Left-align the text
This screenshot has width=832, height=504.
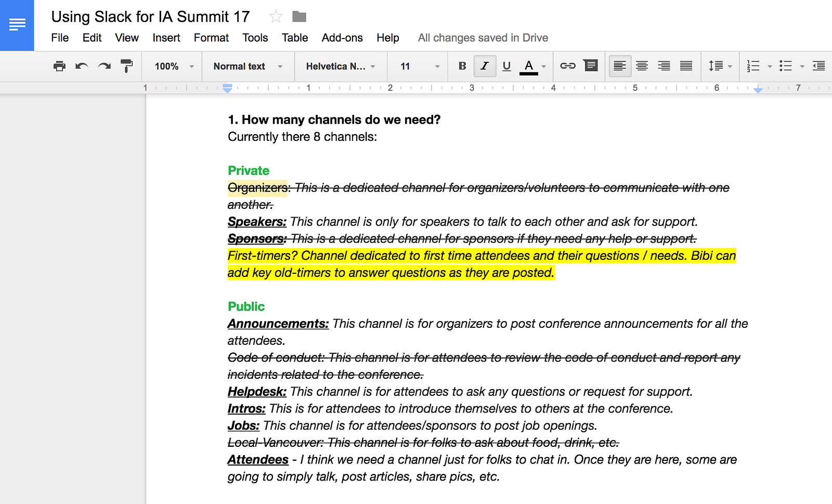tap(620, 66)
